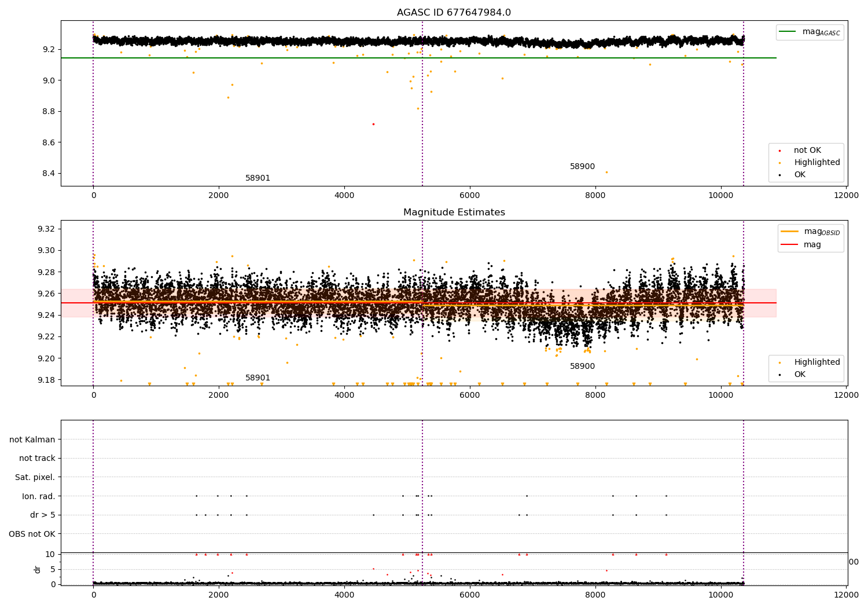Click the 8.8 tick on the top y-axis

[x=49, y=112]
